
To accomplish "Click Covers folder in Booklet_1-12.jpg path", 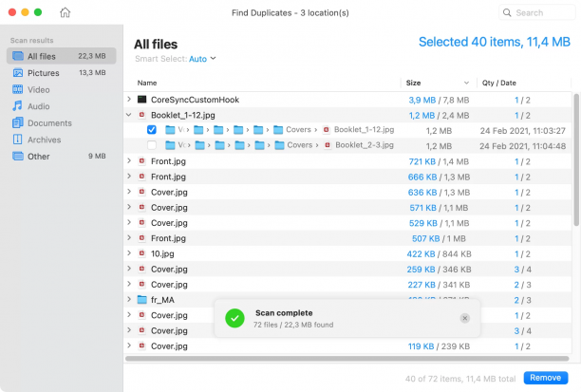I will (292, 130).
